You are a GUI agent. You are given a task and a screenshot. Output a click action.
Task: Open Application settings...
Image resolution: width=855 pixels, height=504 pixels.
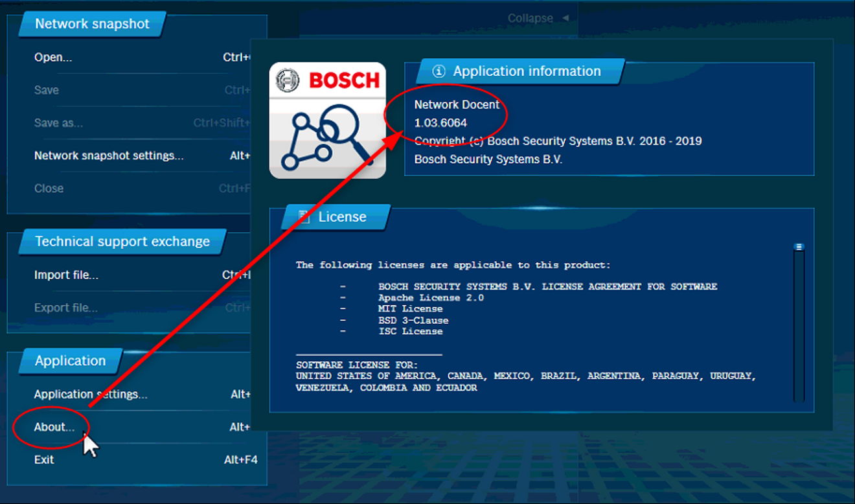pyautogui.click(x=91, y=395)
